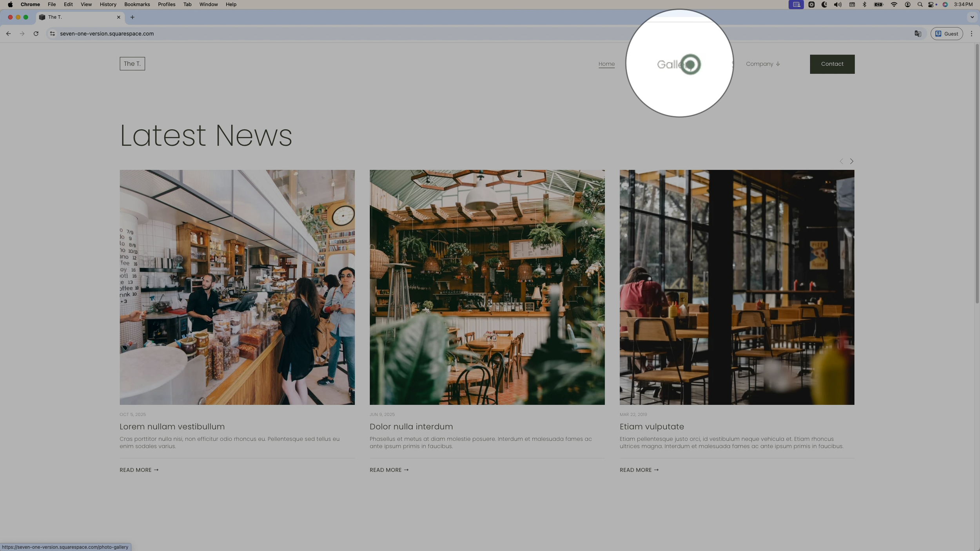The width and height of the screenshot is (980, 551).
Task: Click the tab search chevron at window top right
Action: point(971,17)
